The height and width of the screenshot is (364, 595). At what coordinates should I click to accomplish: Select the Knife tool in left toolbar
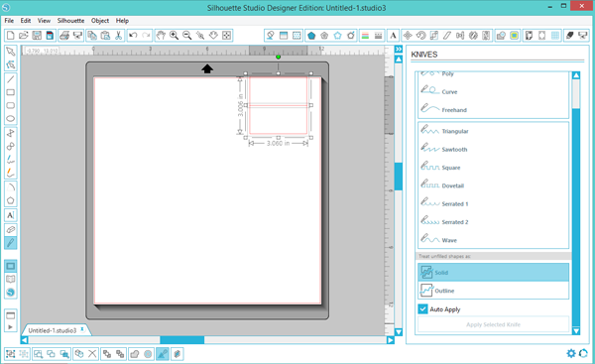click(11, 243)
